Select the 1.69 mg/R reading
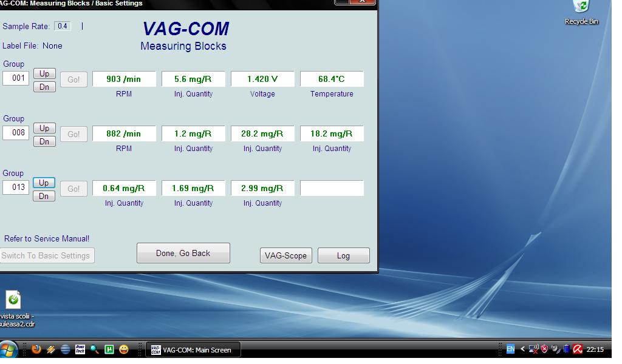This screenshot has height=364, width=622. click(x=193, y=188)
